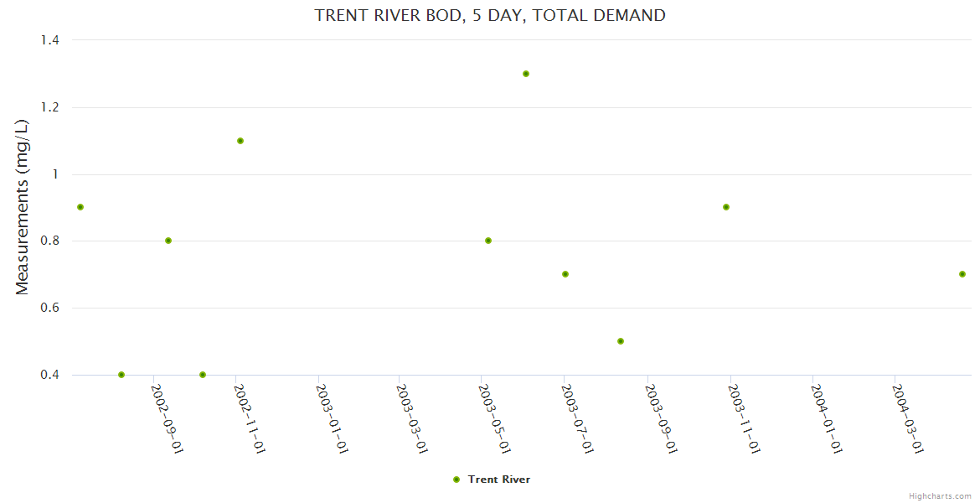Click the 0.8 point after 2002-09-01
This screenshot has height=503, width=980.
168,241
